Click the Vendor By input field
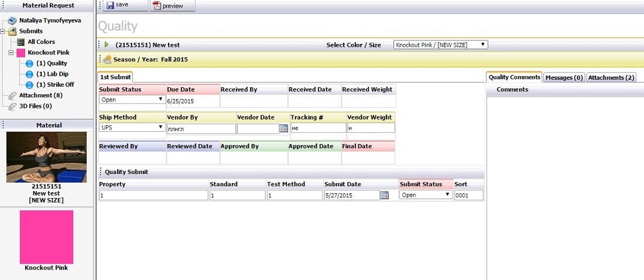Viewport: 644px width, 280px height. pyautogui.click(x=201, y=129)
